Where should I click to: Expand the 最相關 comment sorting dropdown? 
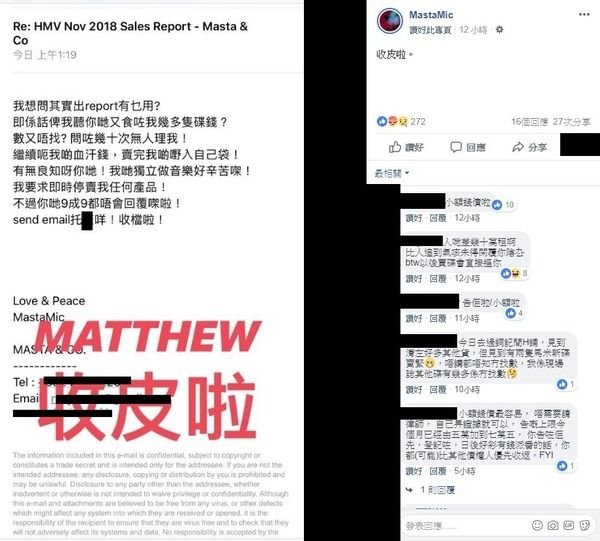coord(392,173)
